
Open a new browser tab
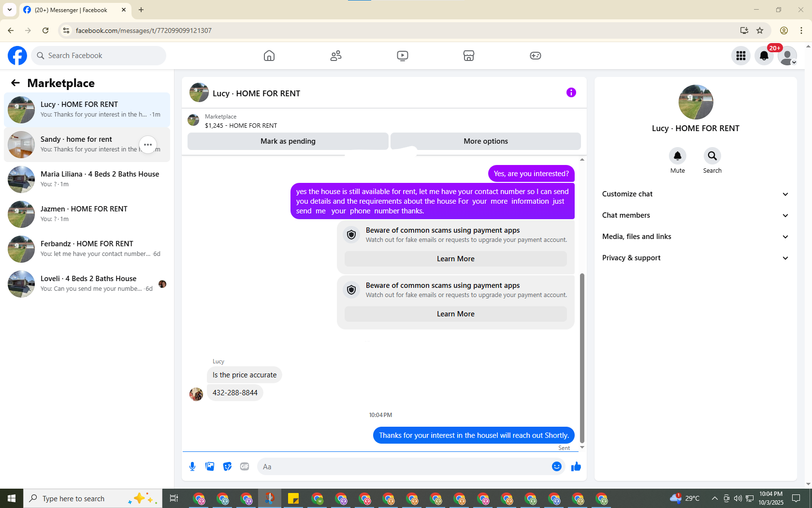[141, 10]
